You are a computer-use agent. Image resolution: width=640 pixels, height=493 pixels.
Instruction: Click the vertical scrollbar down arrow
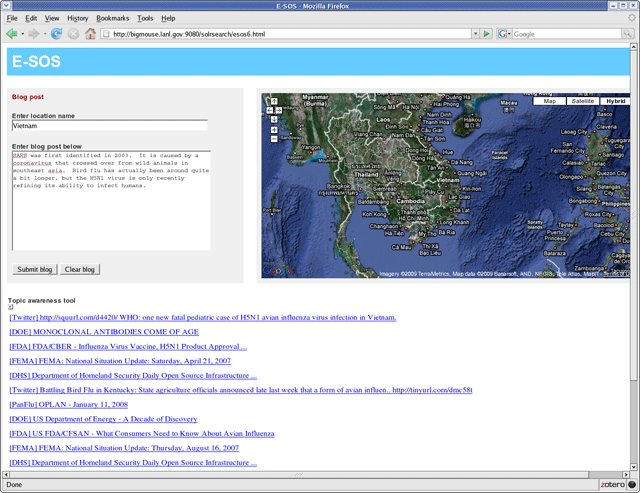click(x=633, y=467)
